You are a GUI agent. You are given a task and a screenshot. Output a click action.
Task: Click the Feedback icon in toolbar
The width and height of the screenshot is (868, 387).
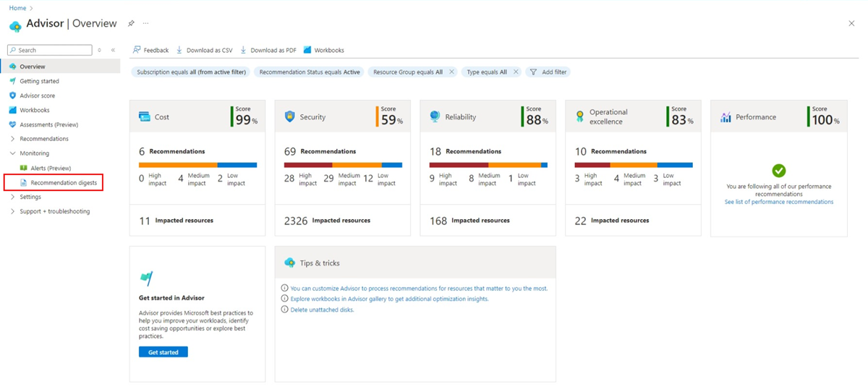137,50
